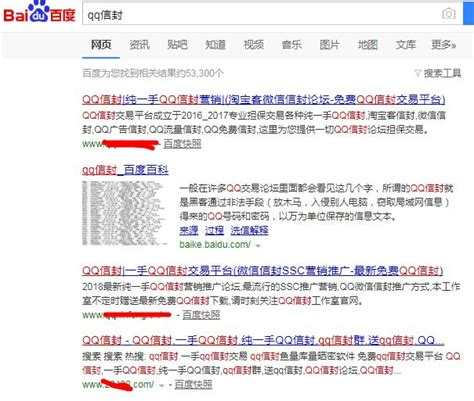The height and width of the screenshot is (401, 474).
Task: Select the 网页 tab
Action: [101, 45]
